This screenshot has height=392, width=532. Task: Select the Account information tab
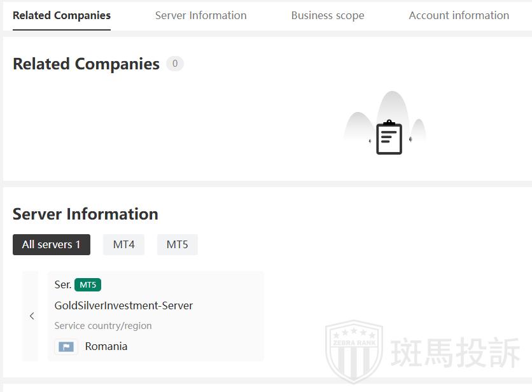[459, 15]
